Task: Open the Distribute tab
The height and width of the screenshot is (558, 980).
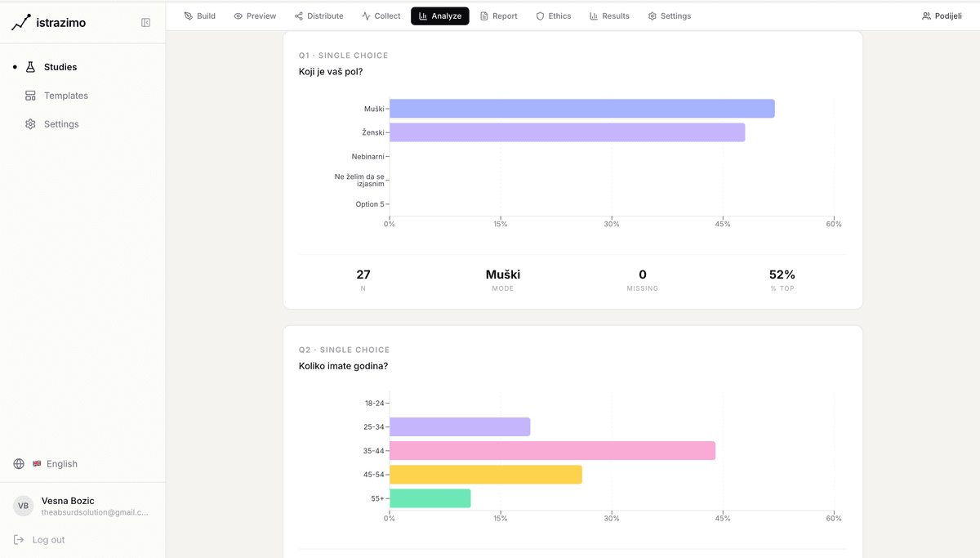Action: tap(318, 16)
